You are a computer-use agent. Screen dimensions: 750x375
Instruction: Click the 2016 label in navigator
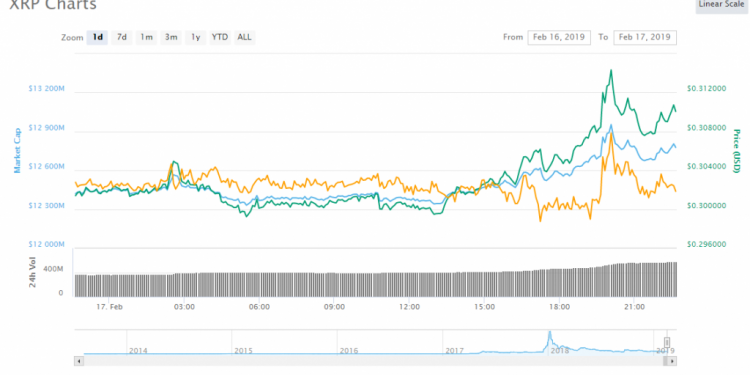click(x=349, y=351)
